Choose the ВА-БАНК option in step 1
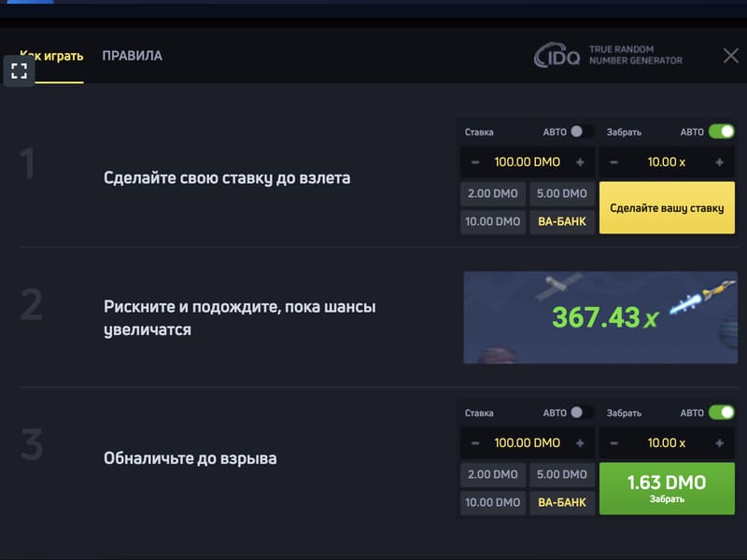747x560 pixels. tap(562, 221)
